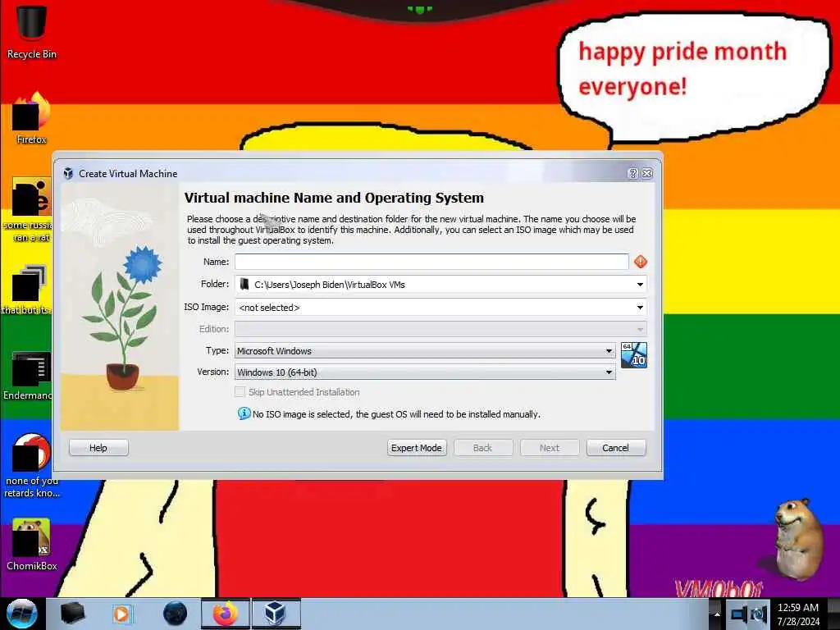840x630 pixels.
Task: Switch to VirtualBox in the taskbar
Action: 276,614
